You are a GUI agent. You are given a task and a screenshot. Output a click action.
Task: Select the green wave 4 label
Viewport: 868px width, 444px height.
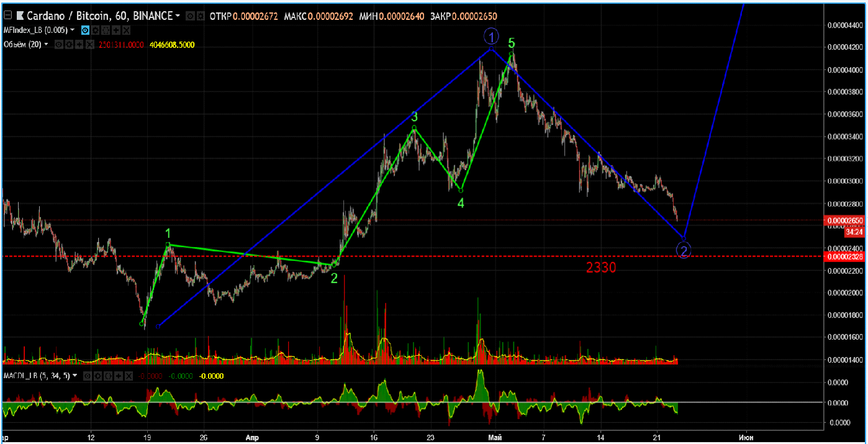[461, 202]
